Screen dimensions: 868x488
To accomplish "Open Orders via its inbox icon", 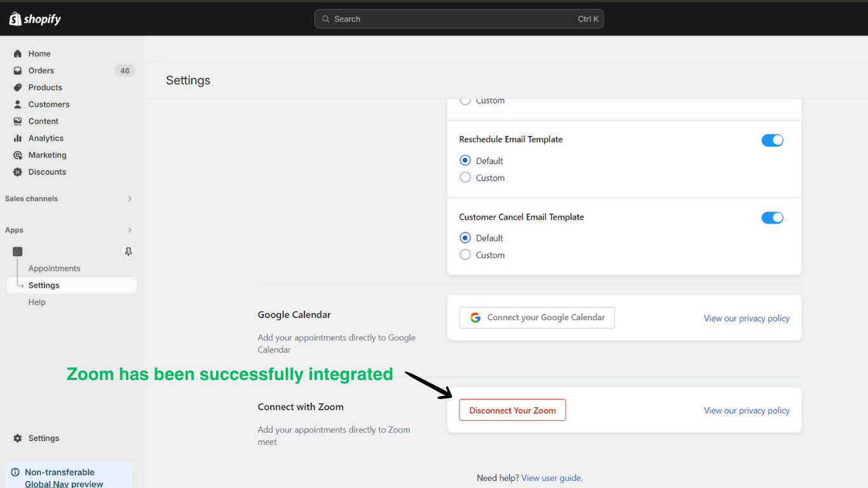I will (x=18, y=71).
